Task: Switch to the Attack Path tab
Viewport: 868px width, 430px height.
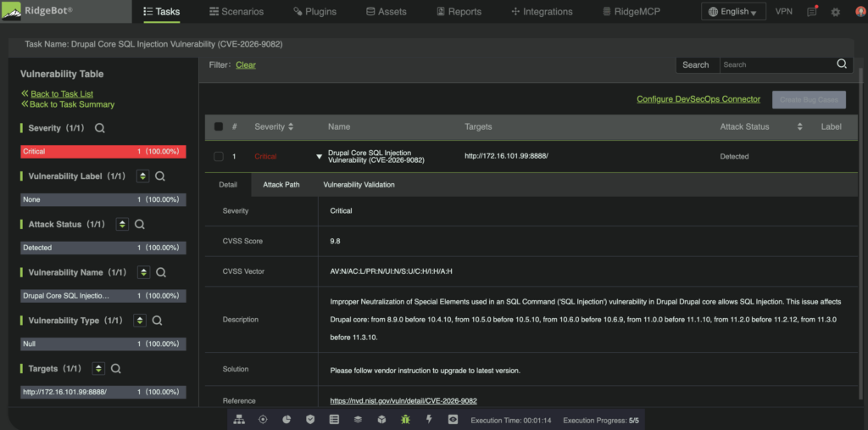Action: click(x=281, y=185)
